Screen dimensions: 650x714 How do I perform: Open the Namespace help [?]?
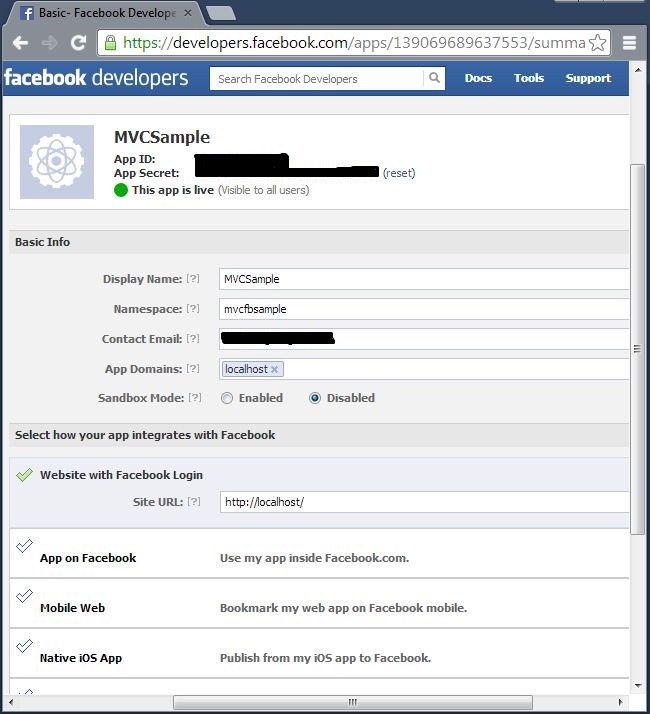[193, 308]
